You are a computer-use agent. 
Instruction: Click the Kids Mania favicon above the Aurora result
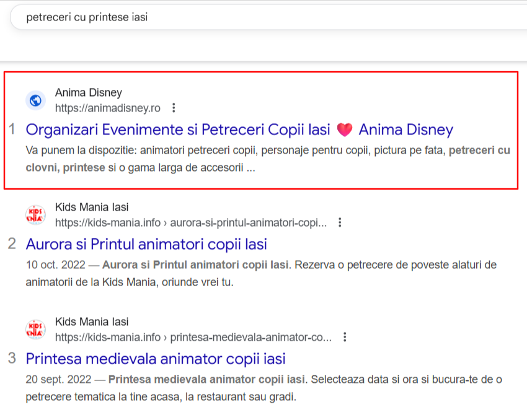click(35, 215)
